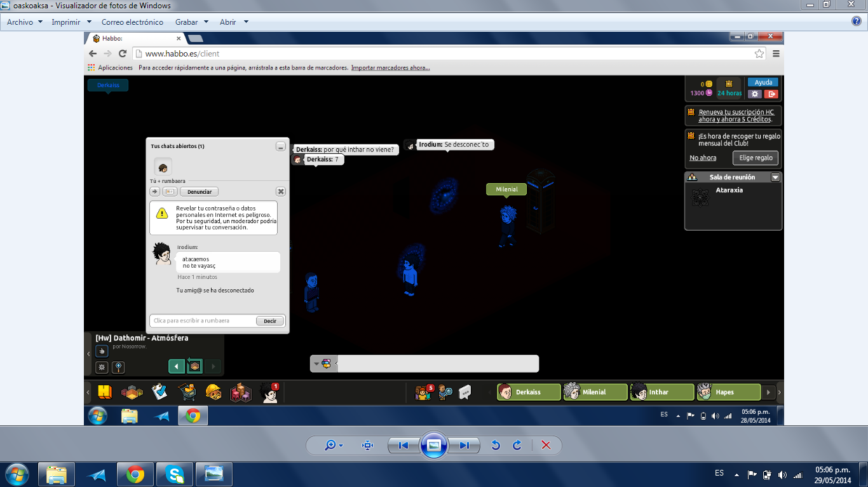Go to previous photo in viewer
868x487 pixels.
[403, 445]
